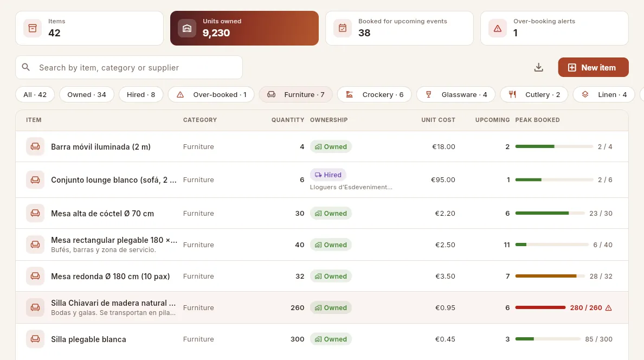Screen dimensions: 644x360
Task: Click the fork-knife icon in Cutlery filter
Action: 513,94
